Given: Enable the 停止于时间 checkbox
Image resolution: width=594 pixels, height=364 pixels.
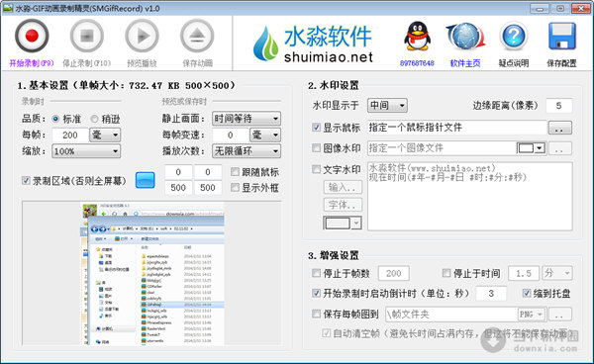Looking at the screenshot, I should point(446,273).
